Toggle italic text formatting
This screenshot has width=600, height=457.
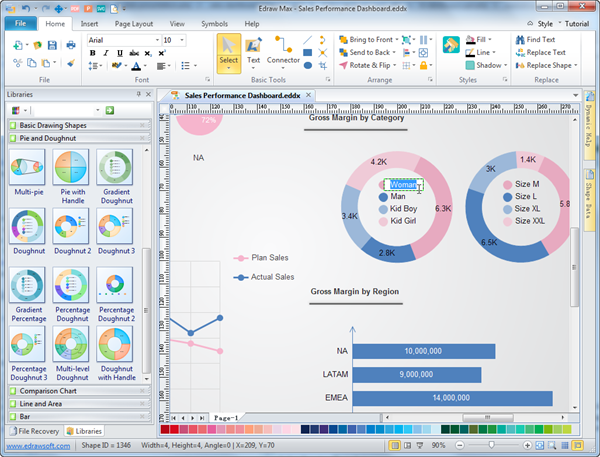click(x=105, y=53)
